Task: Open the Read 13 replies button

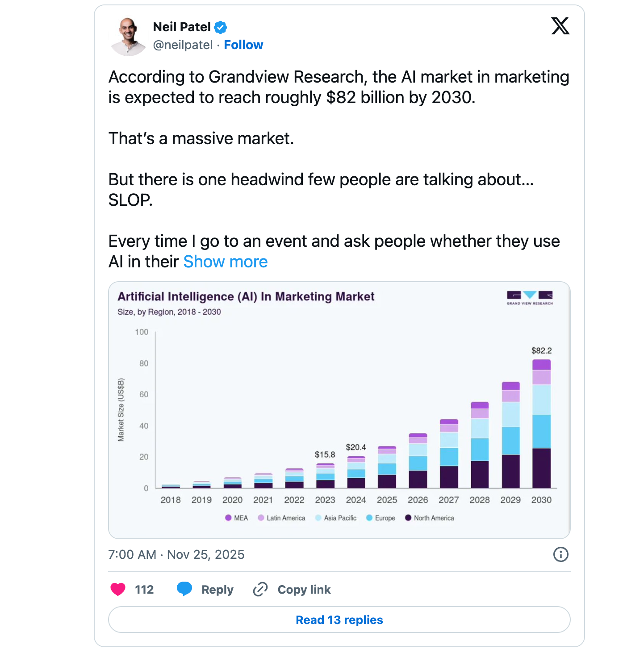Action: (339, 620)
